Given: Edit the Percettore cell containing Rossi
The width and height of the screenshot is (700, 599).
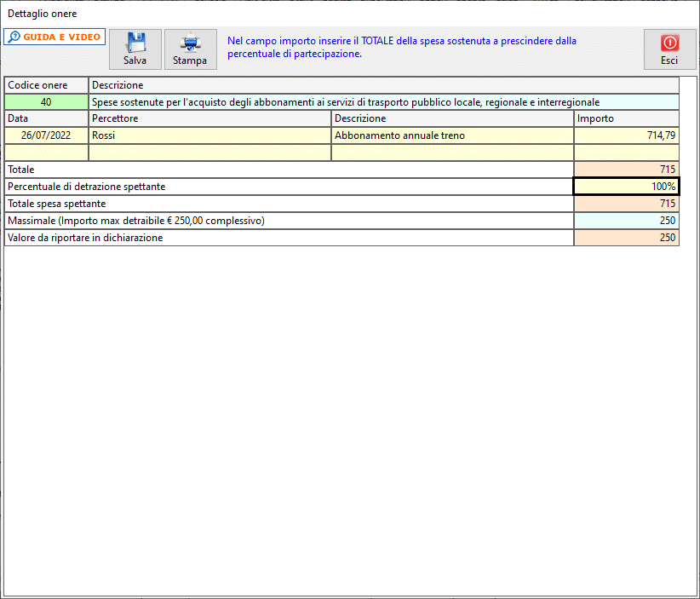Looking at the screenshot, I should pos(209,135).
